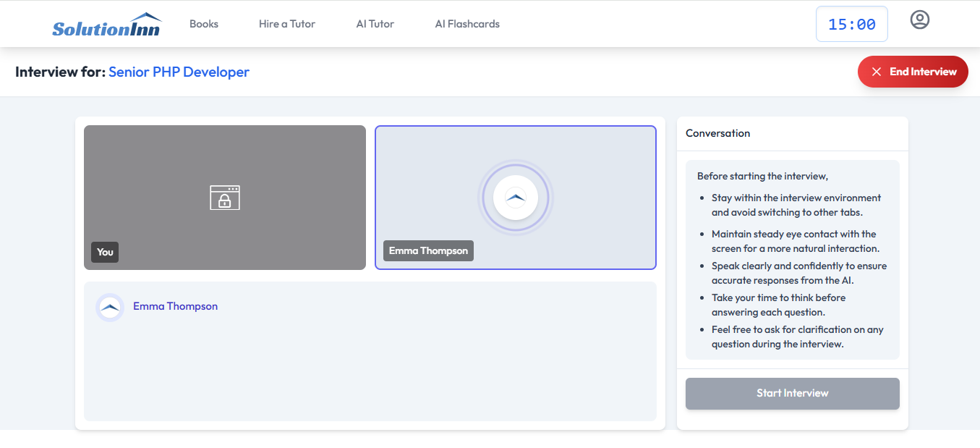Click Emma Thompson name in transcript area
The width and height of the screenshot is (980, 448).
click(175, 306)
